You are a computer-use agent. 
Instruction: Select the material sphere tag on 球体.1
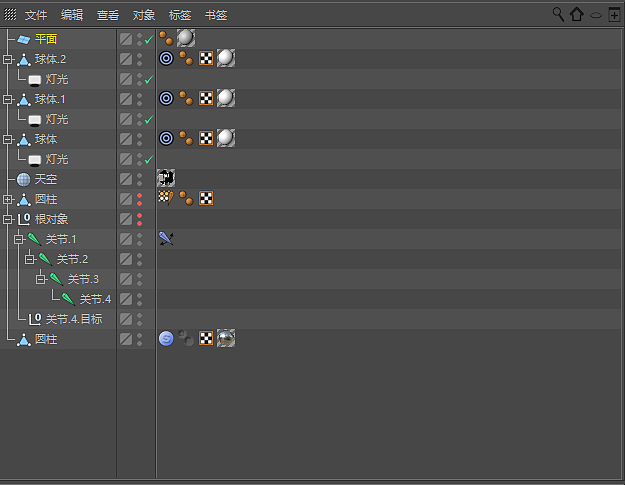pos(226,98)
